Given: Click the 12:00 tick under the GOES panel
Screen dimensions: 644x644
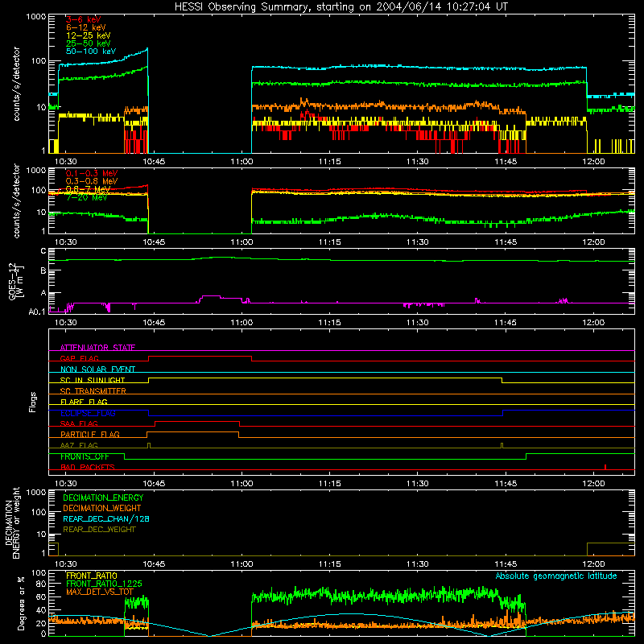Looking at the screenshot, I should (593, 323).
